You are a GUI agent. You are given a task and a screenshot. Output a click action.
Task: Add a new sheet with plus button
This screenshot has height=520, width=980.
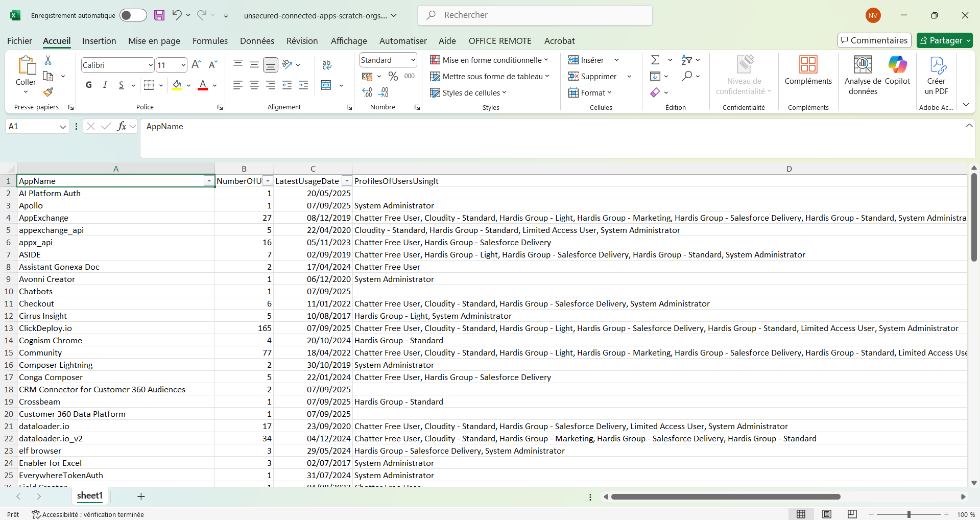(x=141, y=496)
